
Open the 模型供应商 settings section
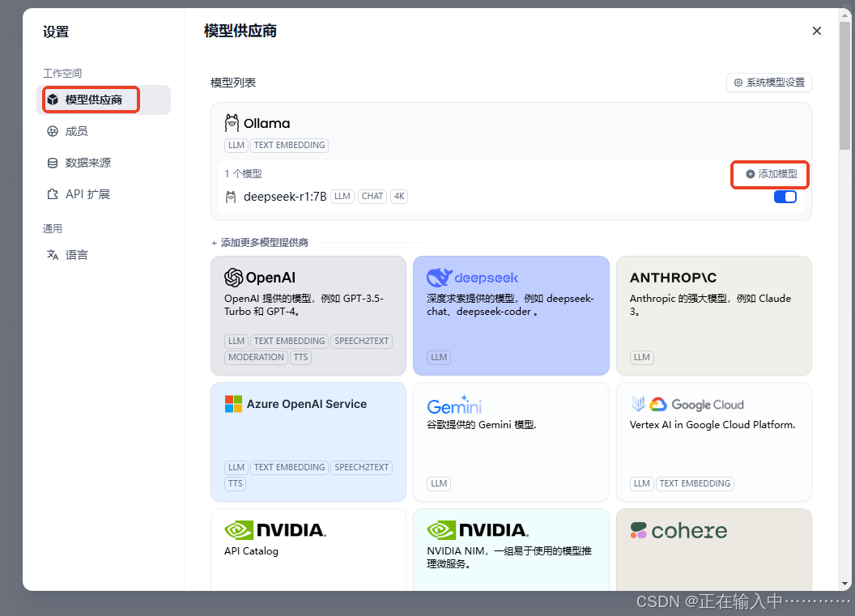coord(104,100)
